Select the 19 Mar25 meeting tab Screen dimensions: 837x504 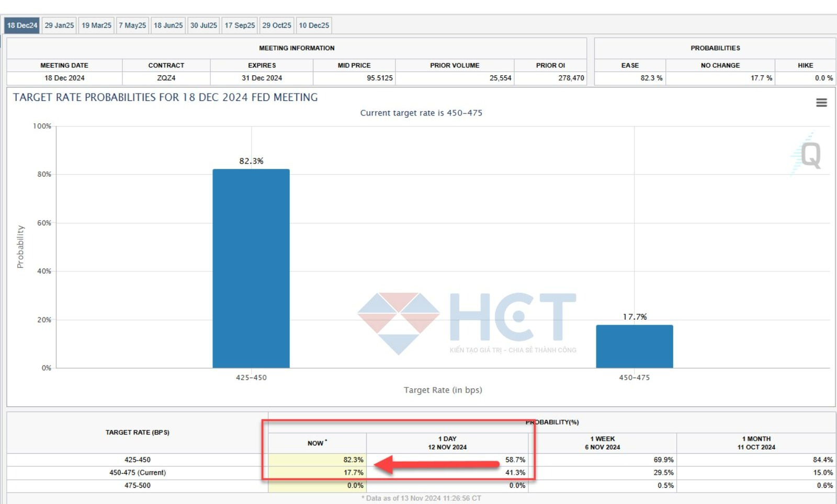[x=96, y=25]
